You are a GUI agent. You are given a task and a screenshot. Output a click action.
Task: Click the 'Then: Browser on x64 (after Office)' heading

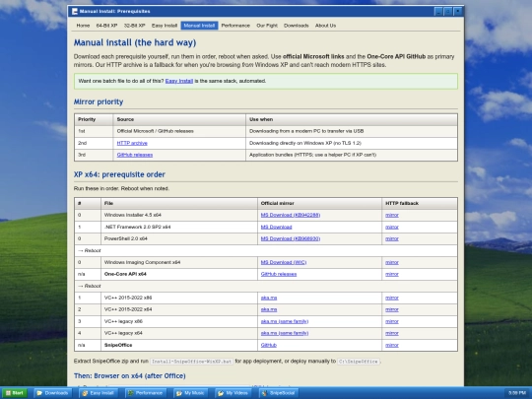coord(130,376)
